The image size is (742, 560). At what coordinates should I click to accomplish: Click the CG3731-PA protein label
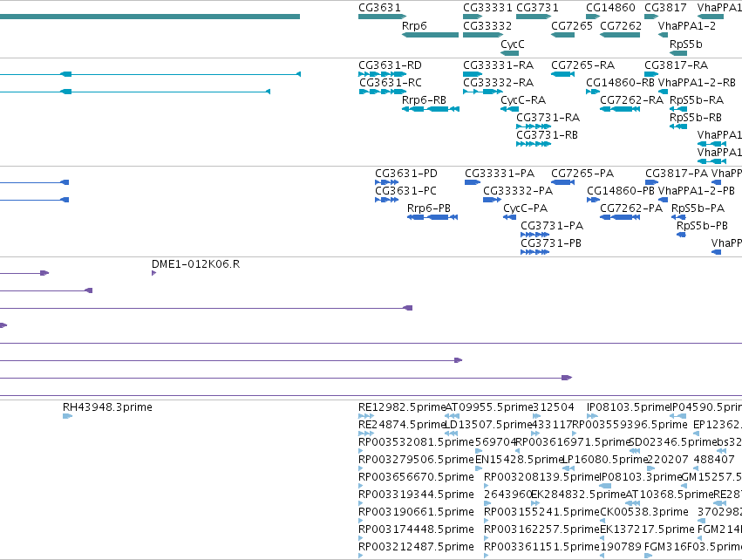[x=552, y=226]
